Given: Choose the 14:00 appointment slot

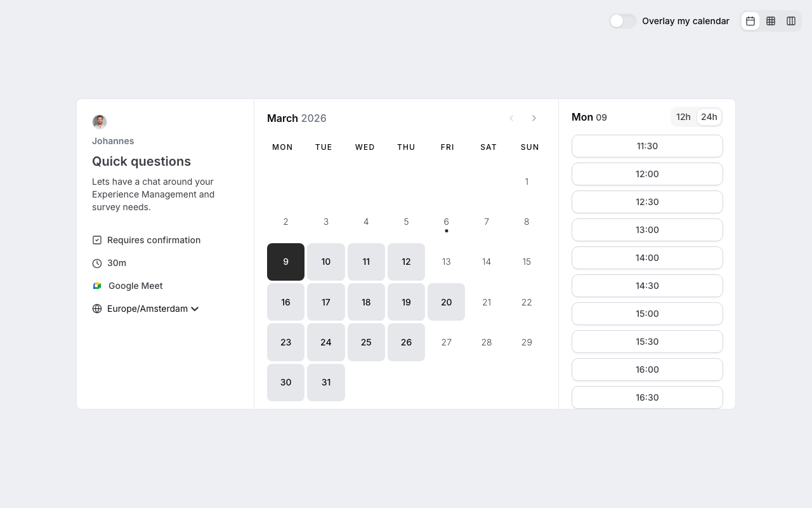Looking at the screenshot, I should click(646, 258).
